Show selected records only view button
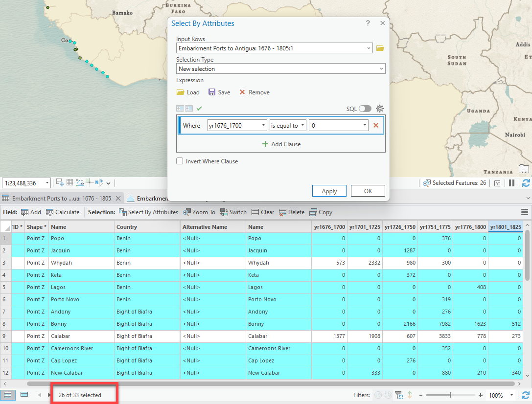The width and height of the screenshot is (532, 404). click(x=24, y=395)
